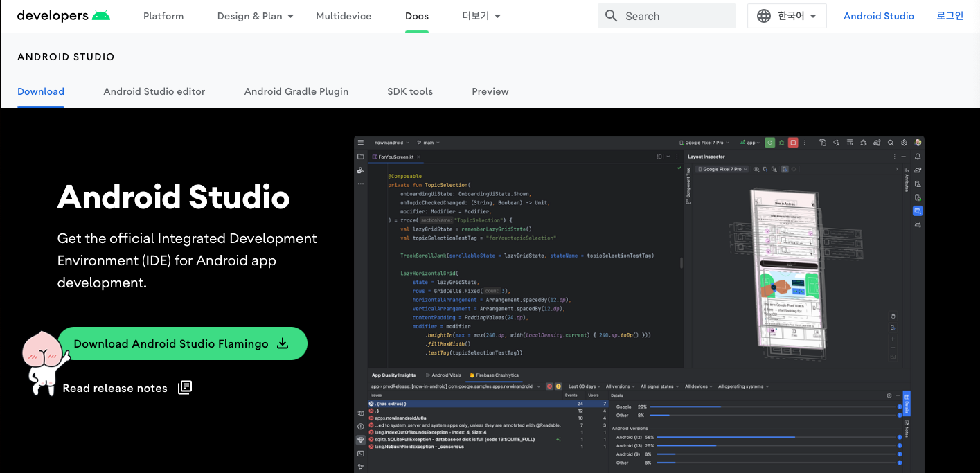
Task: Expand the Design & Plan dropdown
Action: pos(256,16)
